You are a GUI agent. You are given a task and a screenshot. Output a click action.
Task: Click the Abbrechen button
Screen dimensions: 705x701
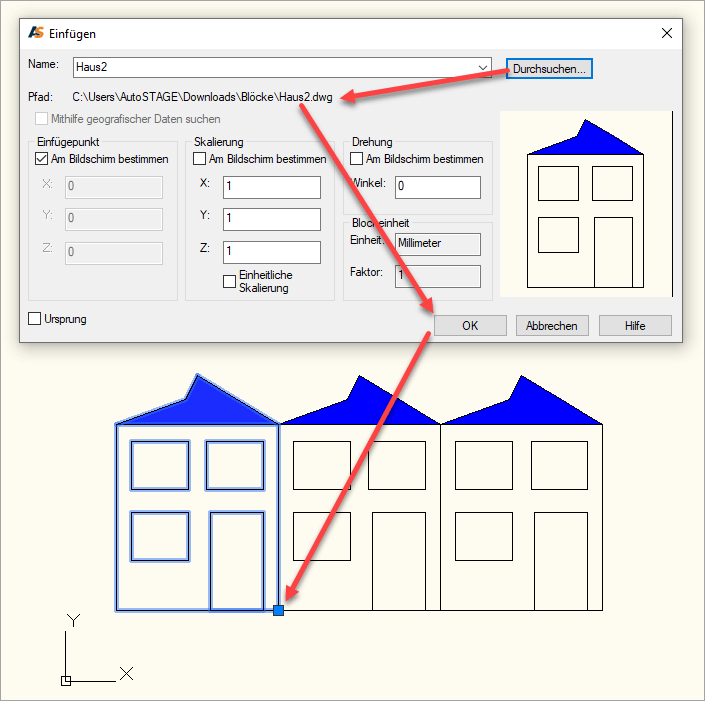coord(553,326)
